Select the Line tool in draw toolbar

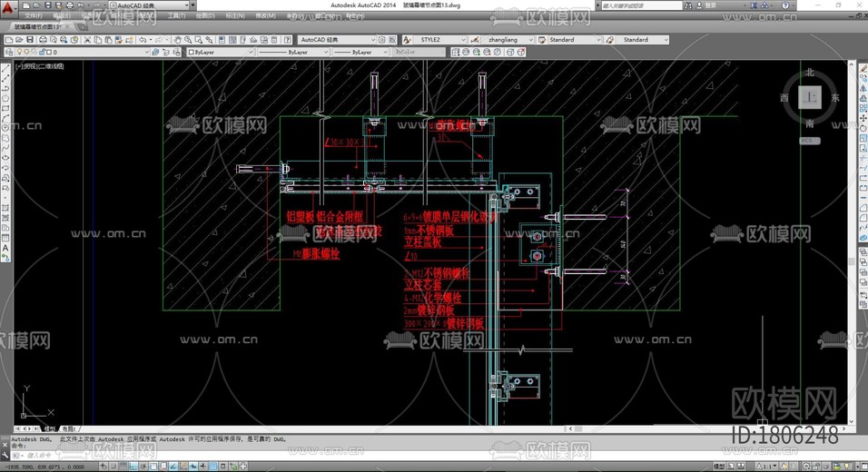(x=5, y=69)
